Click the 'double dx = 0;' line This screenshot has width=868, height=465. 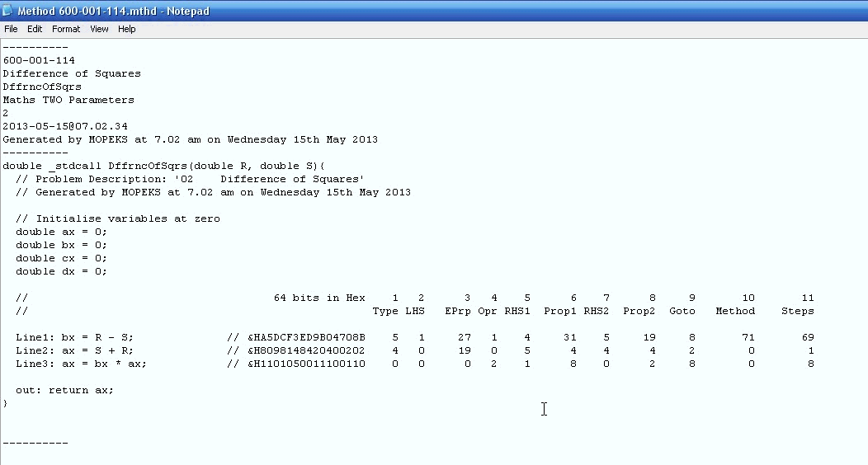pos(61,272)
